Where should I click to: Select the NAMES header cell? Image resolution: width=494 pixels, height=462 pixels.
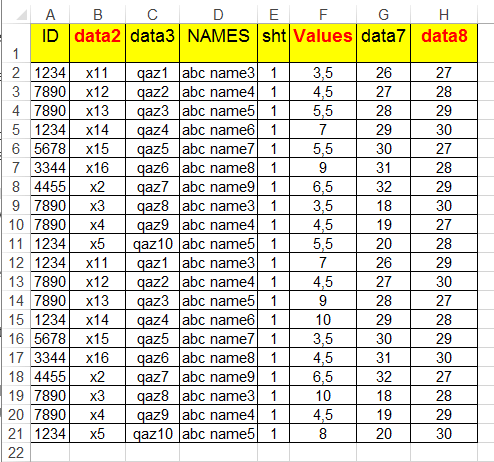(218, 43)
